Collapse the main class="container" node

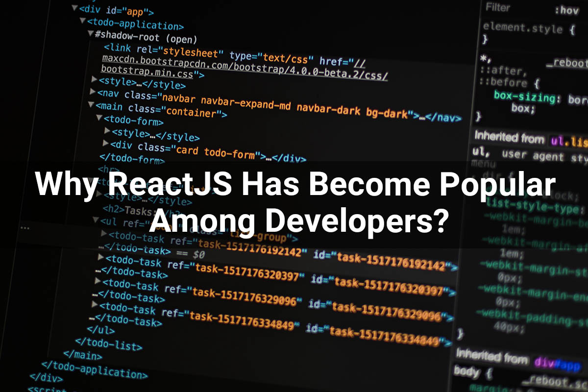(x=91, y=105)
